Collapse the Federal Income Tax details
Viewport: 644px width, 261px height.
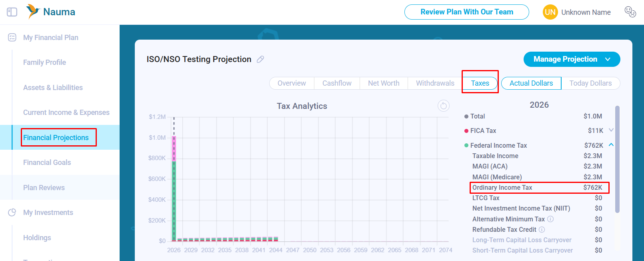(611, 145)
